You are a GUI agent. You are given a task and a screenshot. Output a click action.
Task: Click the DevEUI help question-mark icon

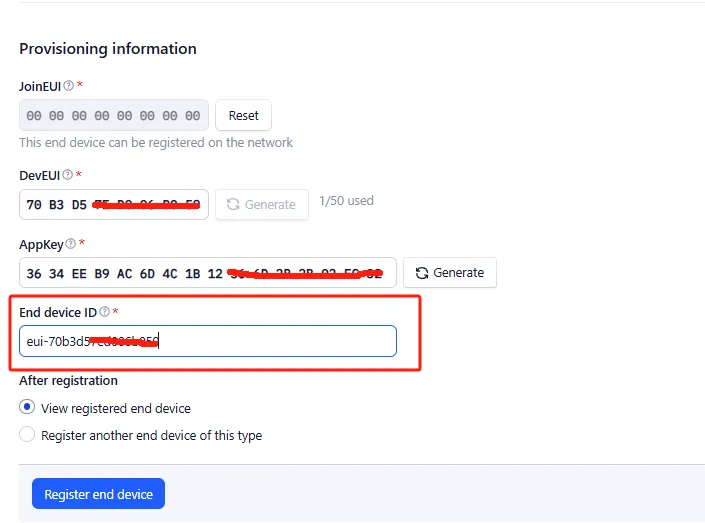(x=68, y=175)
